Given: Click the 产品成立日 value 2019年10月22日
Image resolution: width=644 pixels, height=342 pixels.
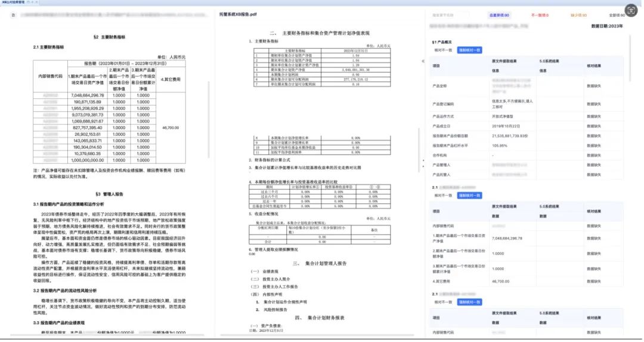Looking at the screenshot, I should coord(506,126).
